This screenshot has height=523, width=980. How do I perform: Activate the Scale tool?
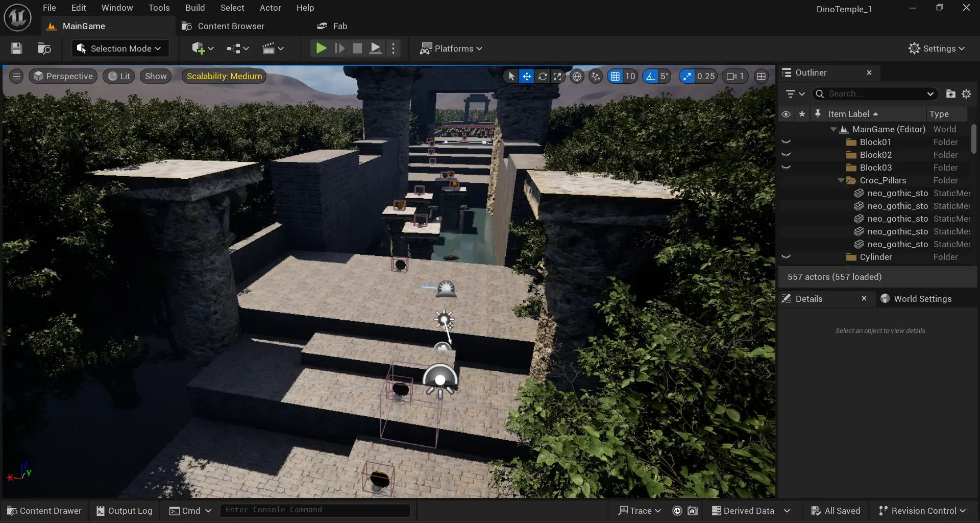coord(558,76)
